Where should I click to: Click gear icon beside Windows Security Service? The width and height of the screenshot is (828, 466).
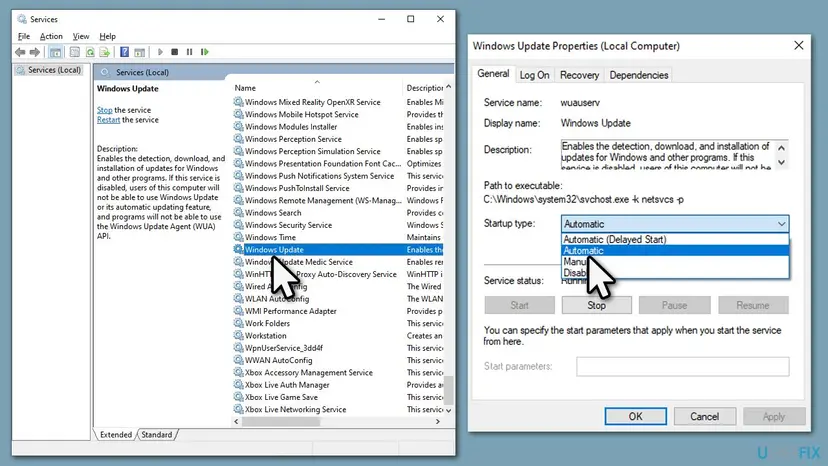click(238, 225)
